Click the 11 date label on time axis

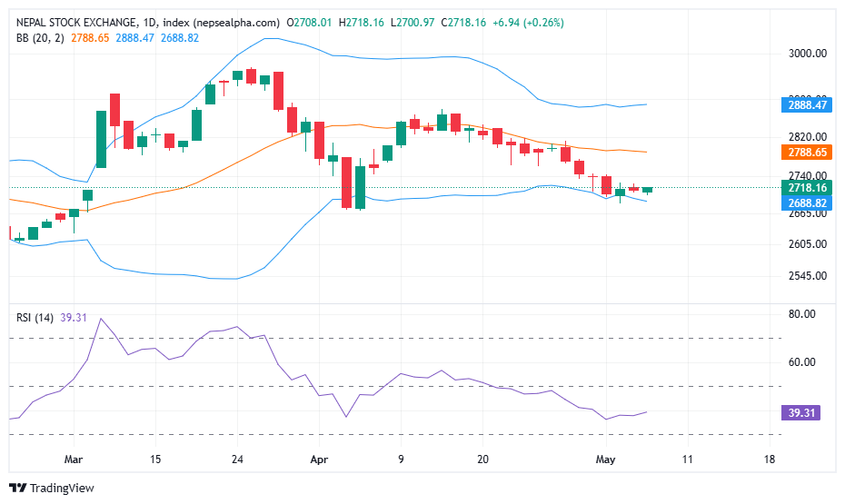coord(687,460)
